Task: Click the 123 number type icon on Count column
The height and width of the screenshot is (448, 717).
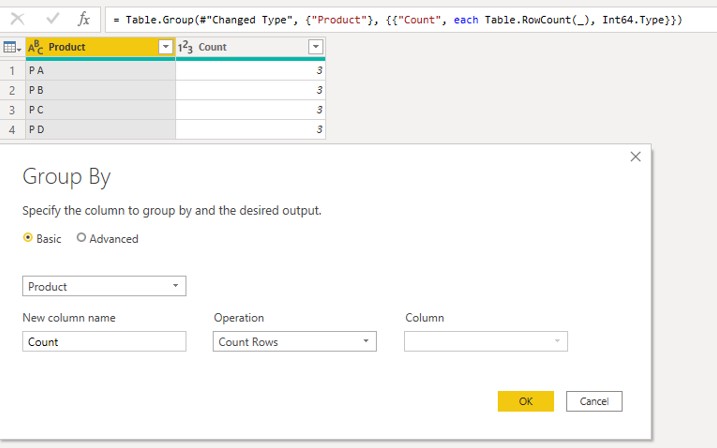Action: pyautogui.click(x=185, y=47)
